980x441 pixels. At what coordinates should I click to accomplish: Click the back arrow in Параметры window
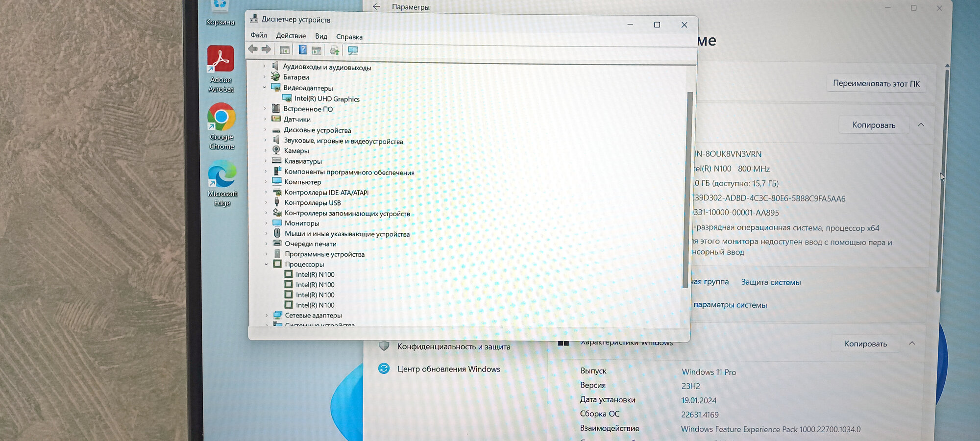[x=376, y=7]
